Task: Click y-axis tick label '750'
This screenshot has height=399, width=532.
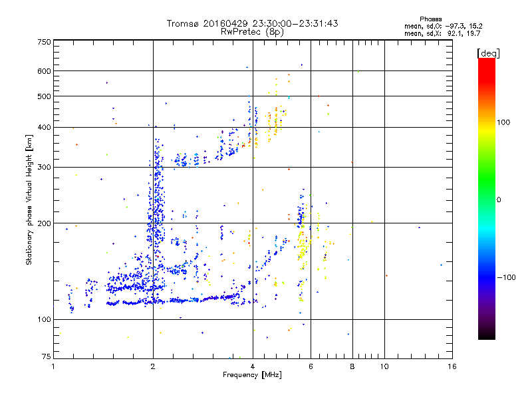Action: pyautogui.click(x=45, y=42)
